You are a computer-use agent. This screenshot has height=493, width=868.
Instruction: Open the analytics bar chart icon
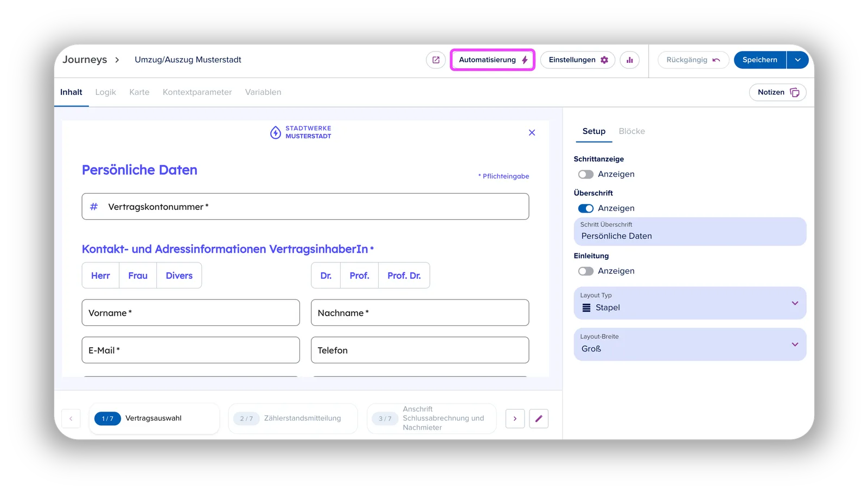(629, 60)
